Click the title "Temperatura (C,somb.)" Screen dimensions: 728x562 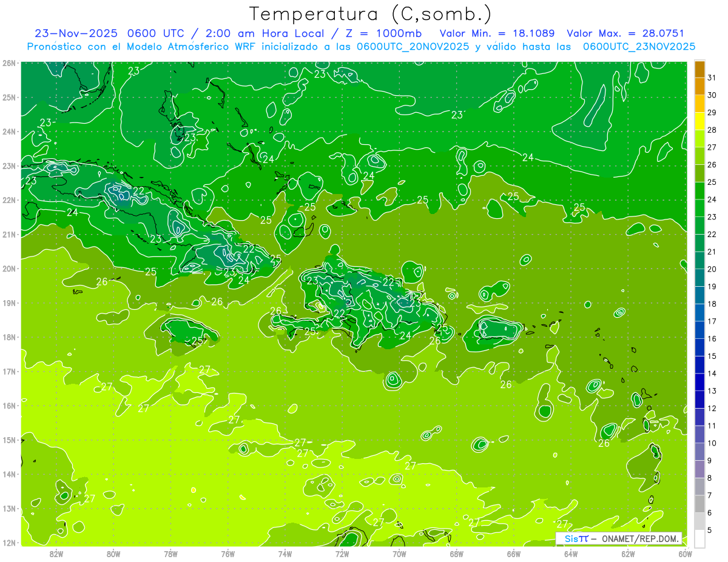click(x=371, y=15)
